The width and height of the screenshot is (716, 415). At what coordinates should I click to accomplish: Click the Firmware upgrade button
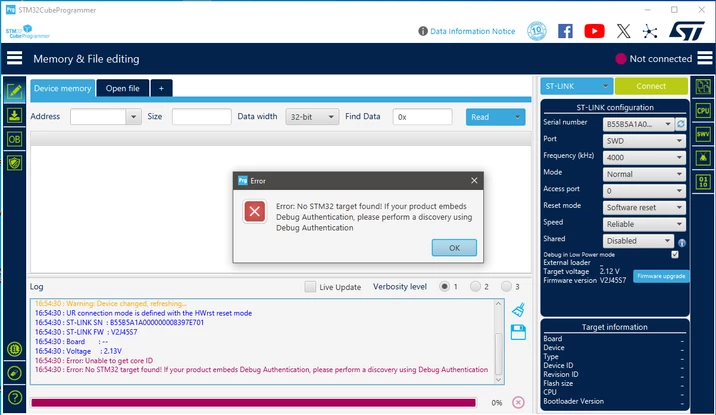pos(661,276)
